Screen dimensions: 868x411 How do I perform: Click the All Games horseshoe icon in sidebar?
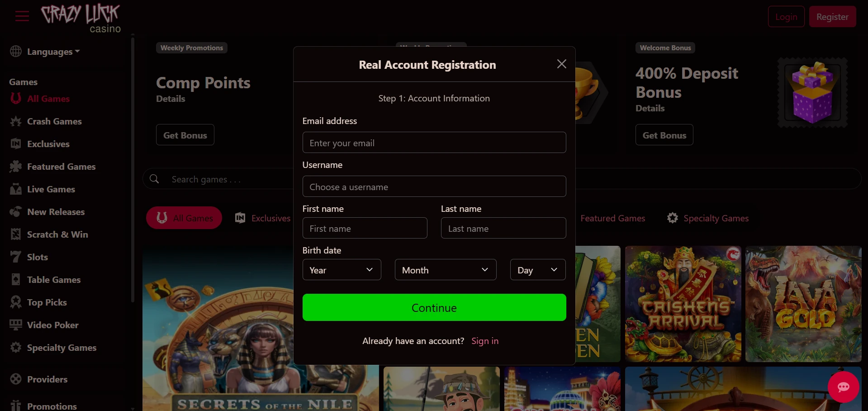click(x=16, y=98)
